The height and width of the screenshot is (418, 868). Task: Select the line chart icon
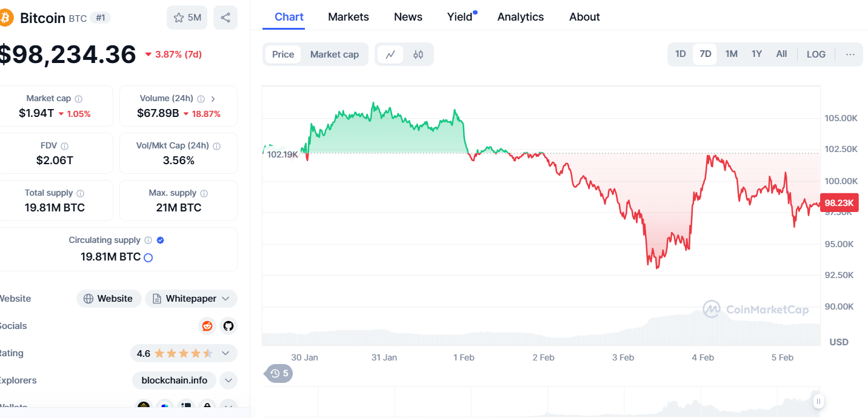click(x=390, y=55)
